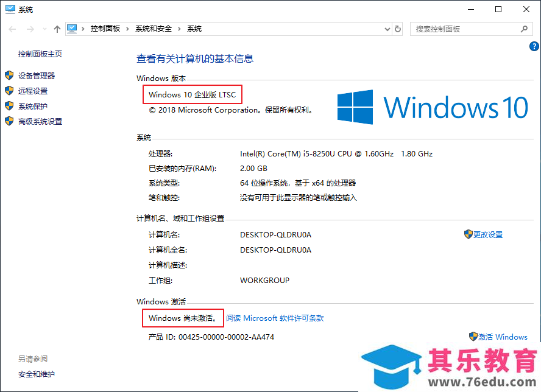
Task: Minimize the 系统 window
Action: coord(471,9)
